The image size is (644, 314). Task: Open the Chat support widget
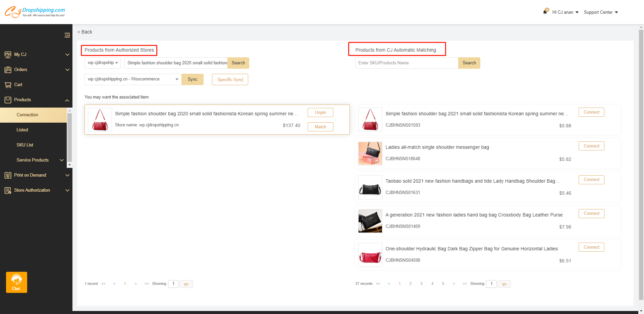(16, 282)
